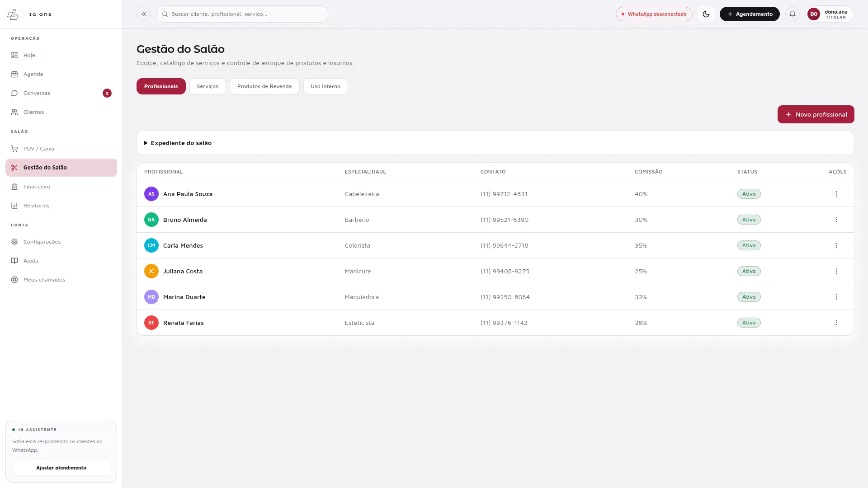Screen dimensions: 868x488
Task: Click the Novo profissional button
Action: [816, 114]
